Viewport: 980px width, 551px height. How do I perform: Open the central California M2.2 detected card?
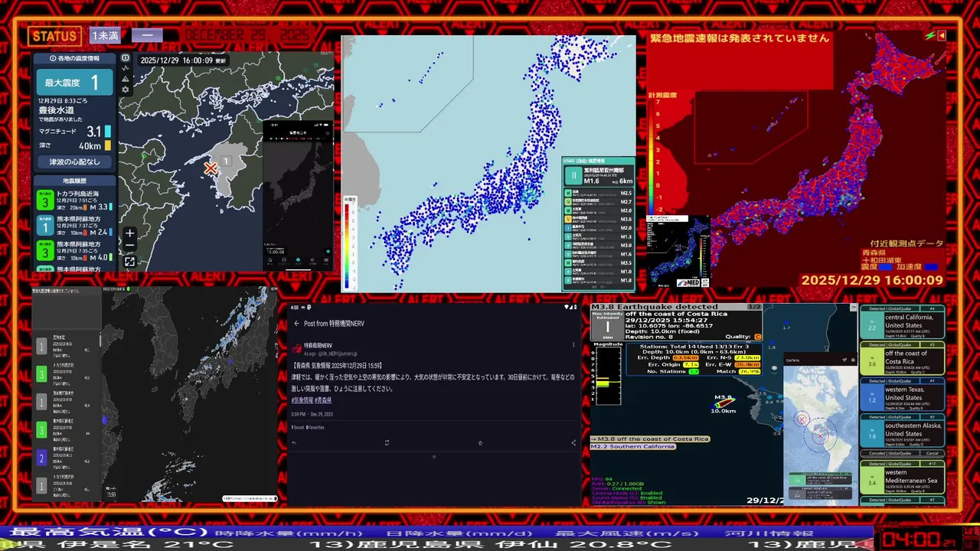pos(902,322)
